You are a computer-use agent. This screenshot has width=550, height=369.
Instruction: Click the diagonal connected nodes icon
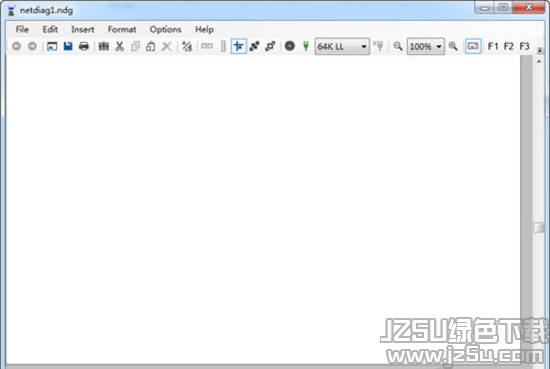pyautogui.click(x=254, y=46)
